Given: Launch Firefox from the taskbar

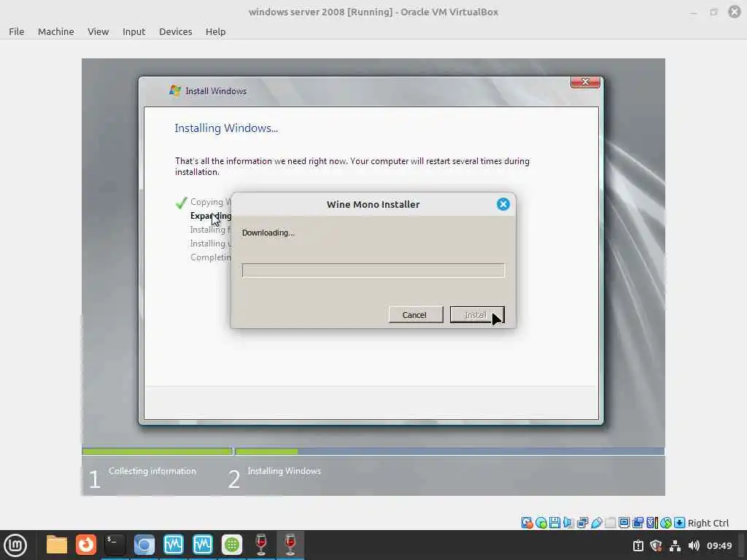Looking at the screenshot, I should tap(86, 545).
